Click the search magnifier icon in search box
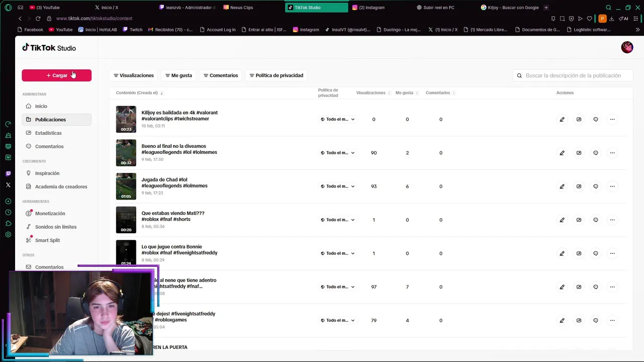Screen dimensions: 644x362 coord(520,75)
